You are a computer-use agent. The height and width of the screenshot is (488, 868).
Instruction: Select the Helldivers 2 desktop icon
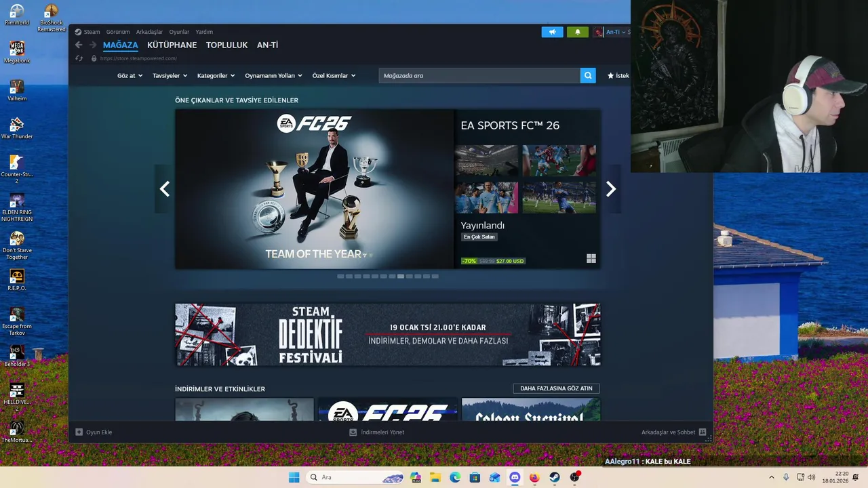17,397
